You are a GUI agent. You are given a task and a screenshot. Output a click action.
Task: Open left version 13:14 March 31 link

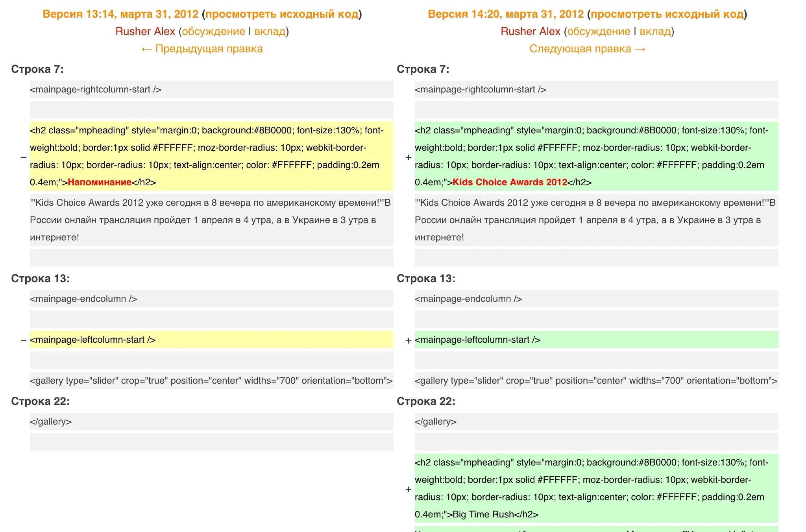tap(120, 14)
